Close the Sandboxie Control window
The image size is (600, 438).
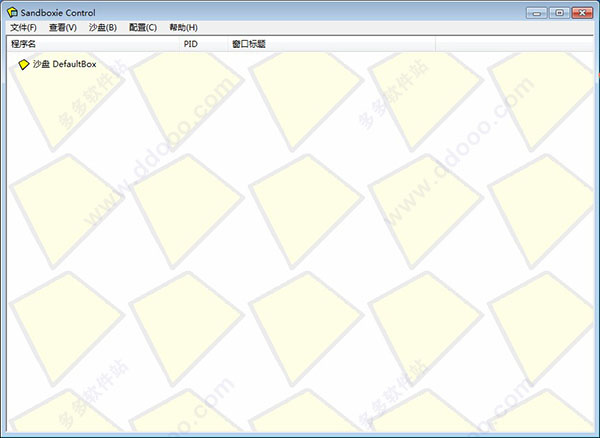[x=581, y=11]
